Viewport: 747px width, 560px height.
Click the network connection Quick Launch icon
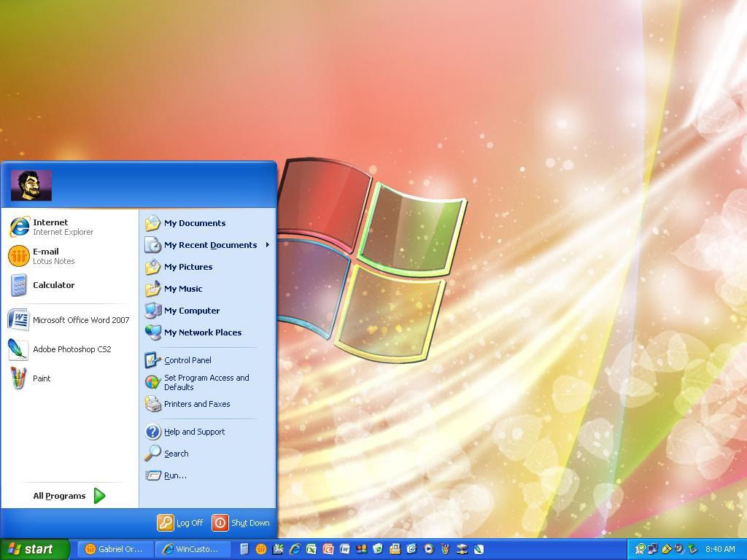(462, 549)
